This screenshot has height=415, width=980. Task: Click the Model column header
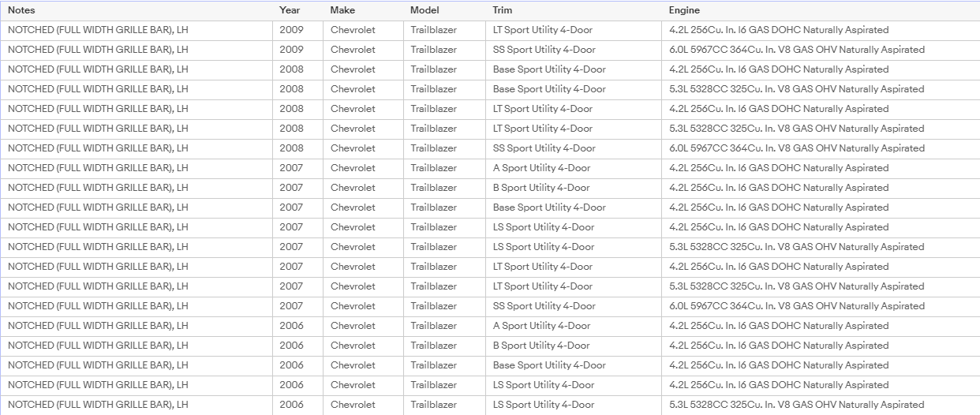click(425, 10)
